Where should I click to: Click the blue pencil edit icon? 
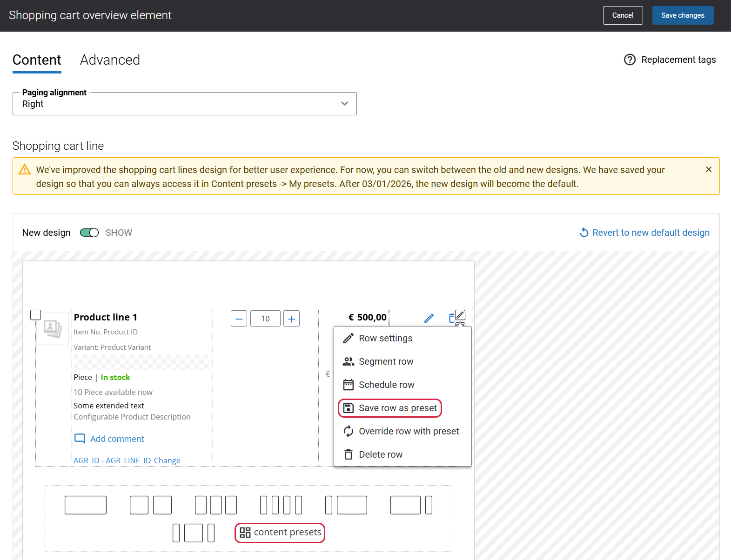coord(429,318)
